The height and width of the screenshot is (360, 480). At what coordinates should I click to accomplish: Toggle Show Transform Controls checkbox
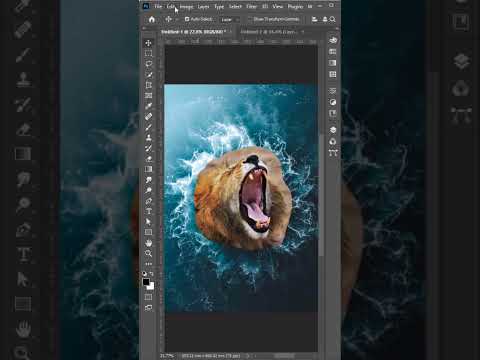tap(250, 19)
